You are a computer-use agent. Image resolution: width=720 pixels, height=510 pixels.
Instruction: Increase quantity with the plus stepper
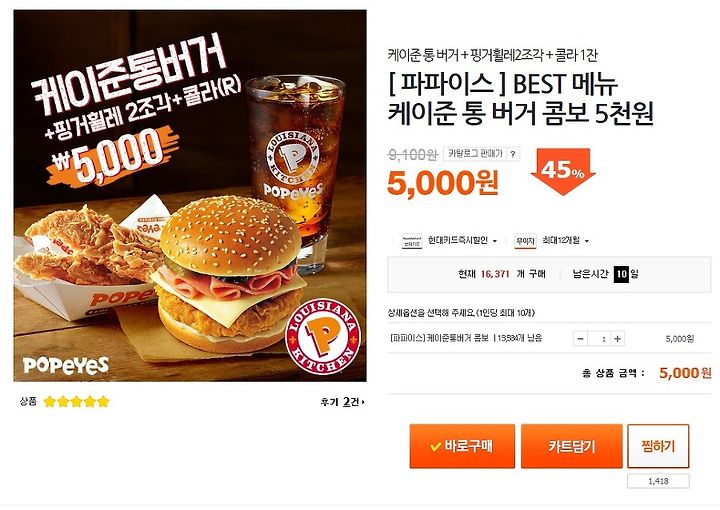(618, 339)
